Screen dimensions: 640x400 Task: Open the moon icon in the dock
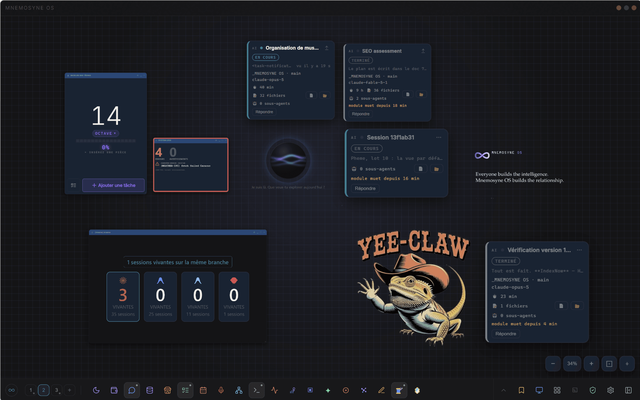[x=96, y=390]
